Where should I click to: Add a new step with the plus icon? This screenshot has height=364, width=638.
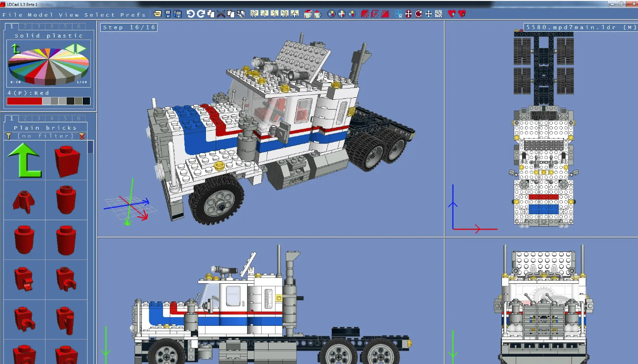pos(295,14)
